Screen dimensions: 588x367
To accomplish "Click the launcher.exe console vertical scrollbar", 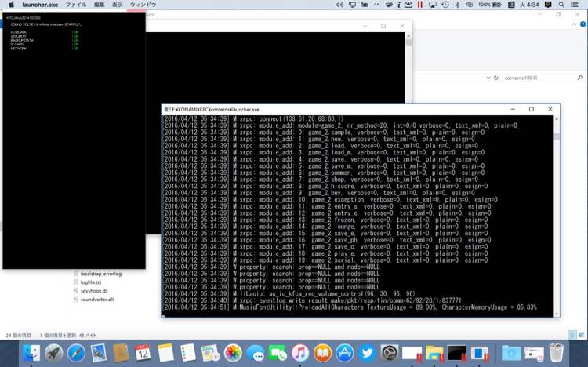I will click(x=556, y=216).
